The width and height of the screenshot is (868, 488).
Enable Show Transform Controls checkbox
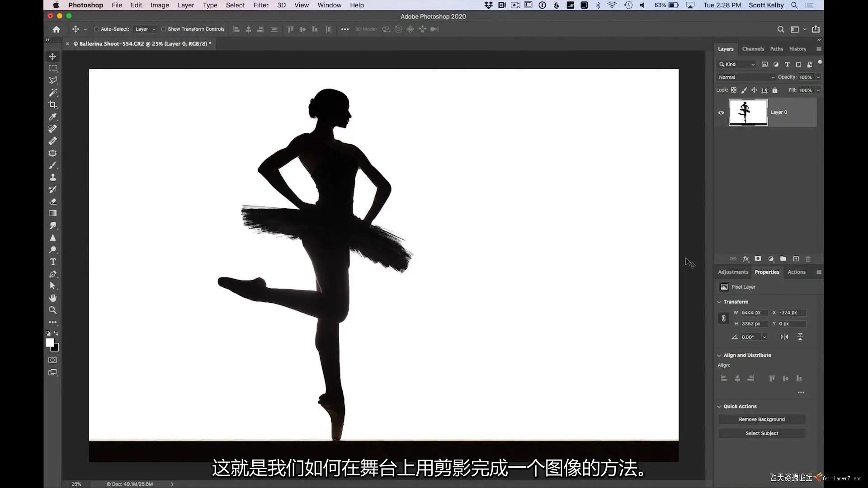click(x=164, y=29)
